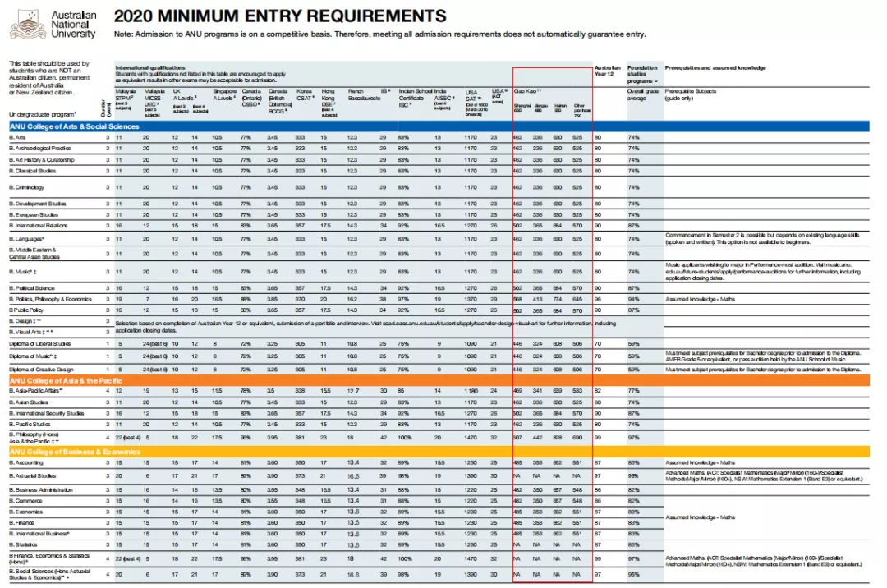Click the 'ANU College of Arts & Social Sciences' header

click(74, 126)
